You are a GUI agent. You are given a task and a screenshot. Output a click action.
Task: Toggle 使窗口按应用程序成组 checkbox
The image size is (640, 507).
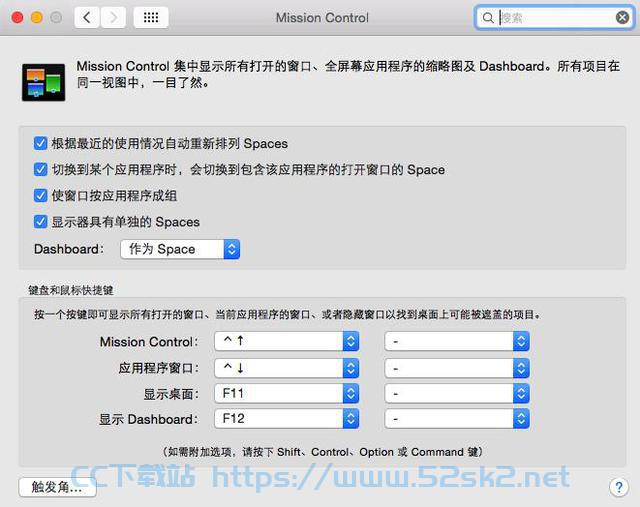[x=40, y=196]
